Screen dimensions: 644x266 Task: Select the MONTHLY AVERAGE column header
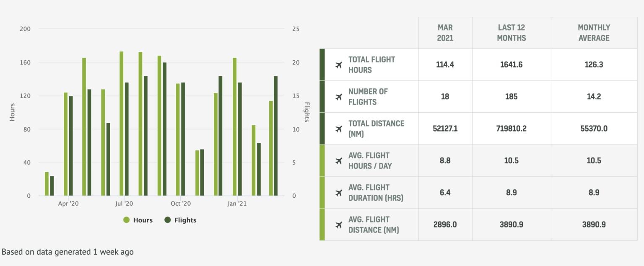tap(594, 33)
